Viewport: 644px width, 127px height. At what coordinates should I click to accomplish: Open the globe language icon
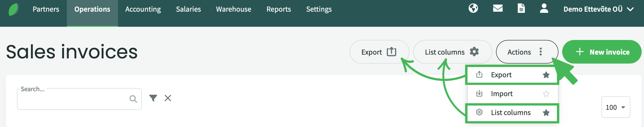click(x=473, y=8)
